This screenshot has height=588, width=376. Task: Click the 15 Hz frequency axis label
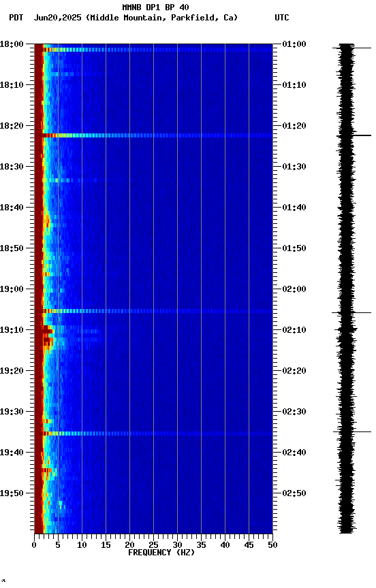[x=106, y=545]
